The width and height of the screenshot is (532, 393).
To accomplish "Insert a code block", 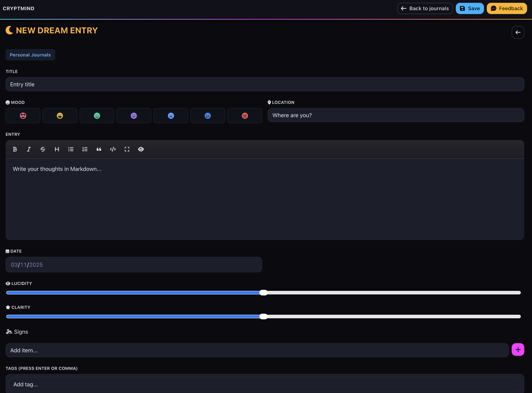I will click(x=113, y=149).
